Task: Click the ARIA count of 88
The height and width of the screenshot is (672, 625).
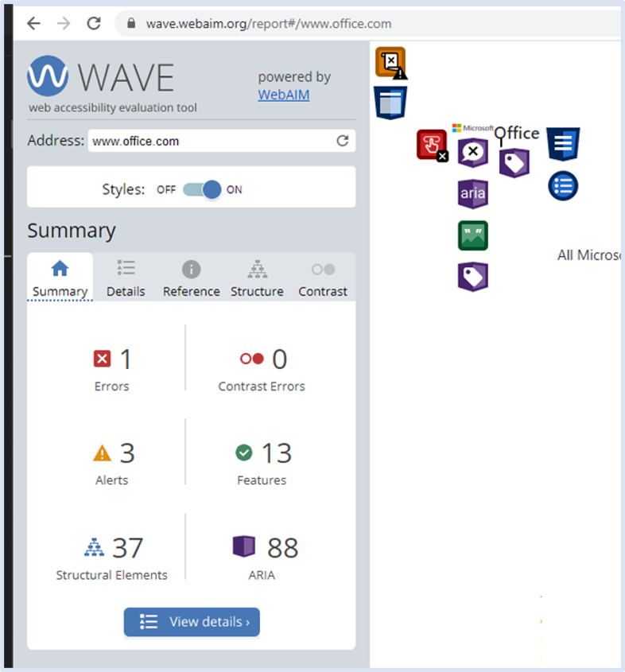Action: 283,548
